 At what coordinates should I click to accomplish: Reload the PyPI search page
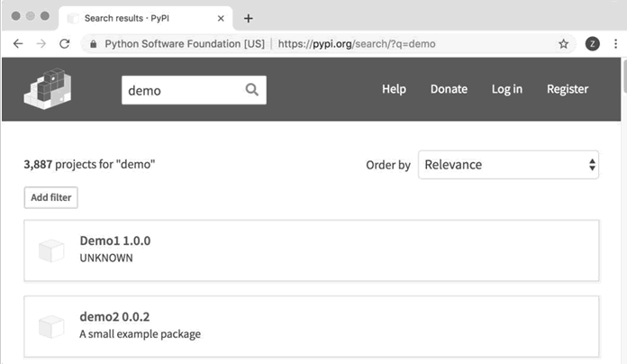[x=64, y=43]
